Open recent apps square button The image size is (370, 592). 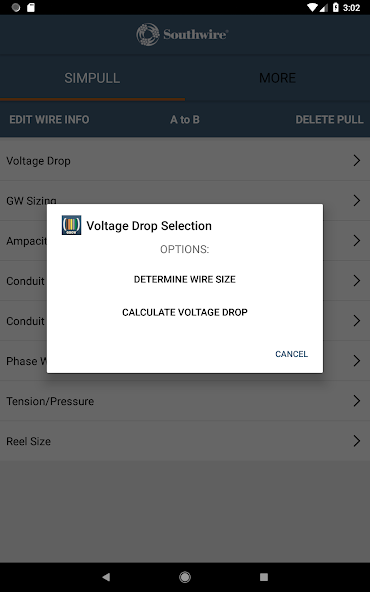point(264,577)
